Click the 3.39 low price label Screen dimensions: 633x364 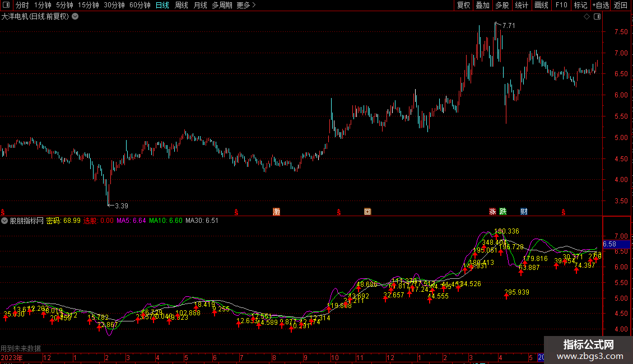tap(122, 206)
